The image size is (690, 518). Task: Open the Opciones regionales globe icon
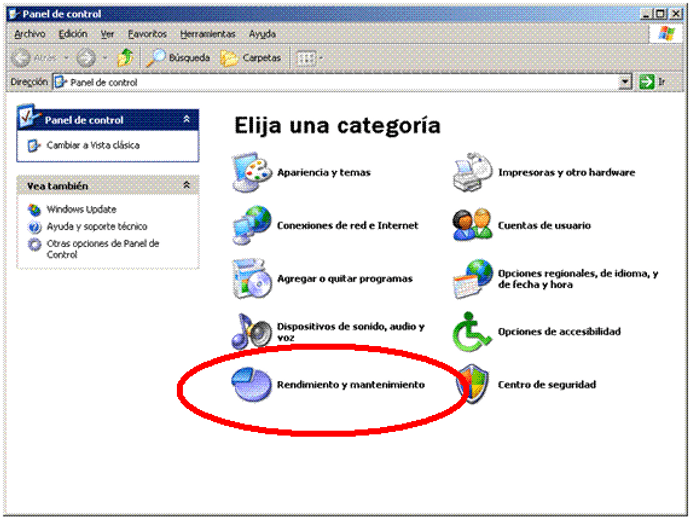(473, 279)
